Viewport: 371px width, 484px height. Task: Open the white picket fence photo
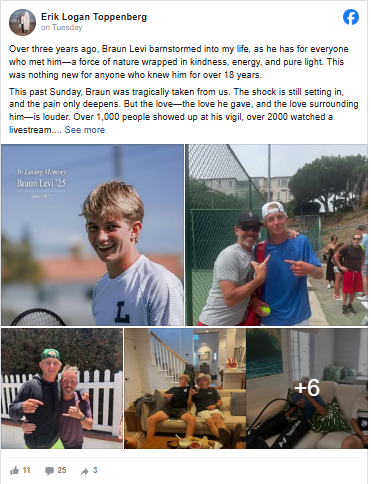click(62, 388)
